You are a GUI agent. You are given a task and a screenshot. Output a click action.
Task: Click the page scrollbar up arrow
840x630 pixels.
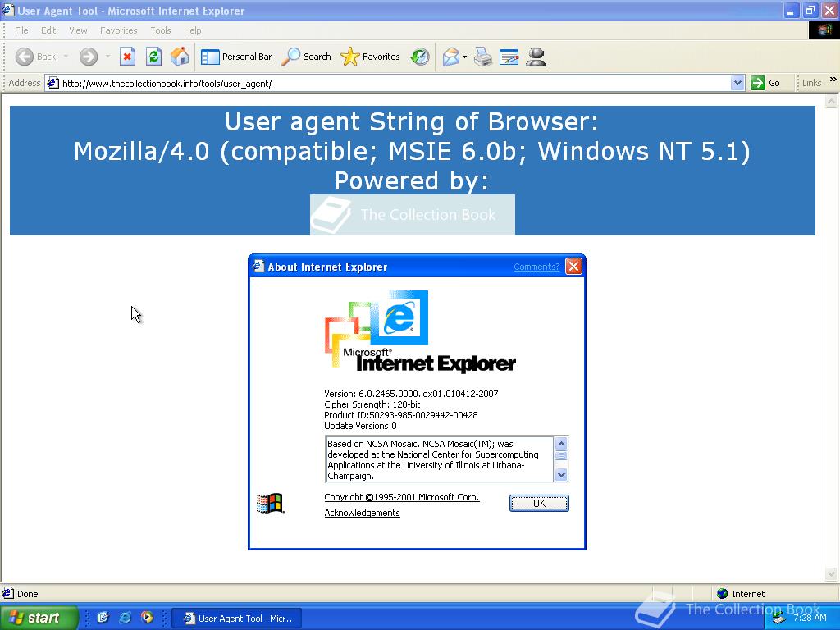tap(831, 101)
